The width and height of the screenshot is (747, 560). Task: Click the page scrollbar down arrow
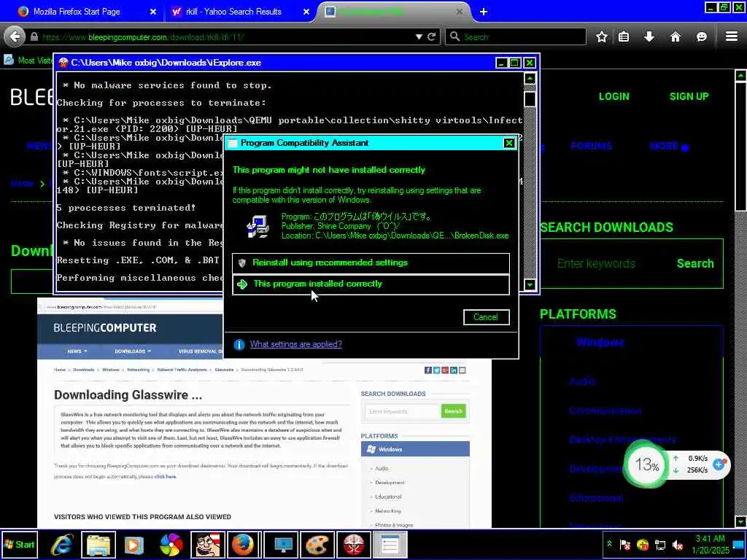click(x=741, y=521)
